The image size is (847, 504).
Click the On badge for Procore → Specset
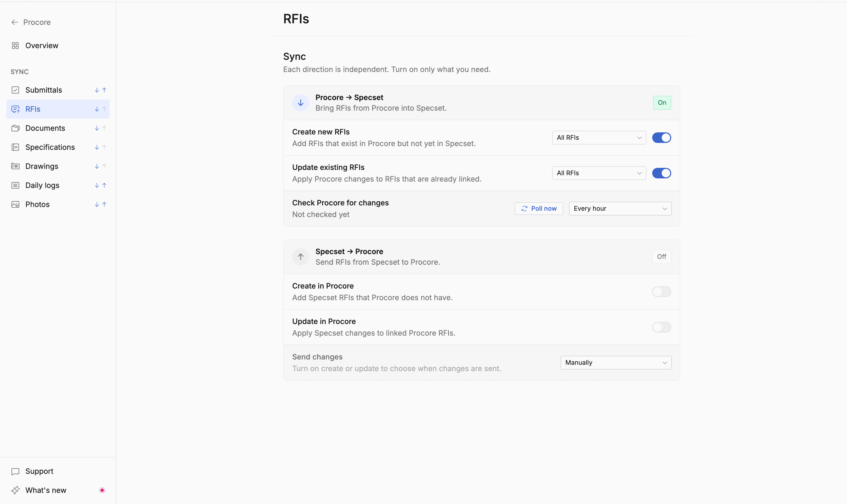coord(662,102)
